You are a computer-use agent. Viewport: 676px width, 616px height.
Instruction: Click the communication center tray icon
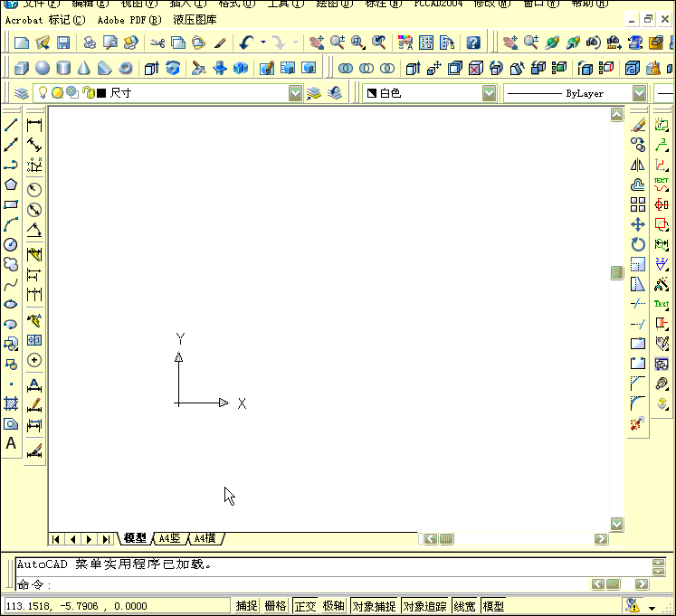pyautogui.click(x=632, y=605)
